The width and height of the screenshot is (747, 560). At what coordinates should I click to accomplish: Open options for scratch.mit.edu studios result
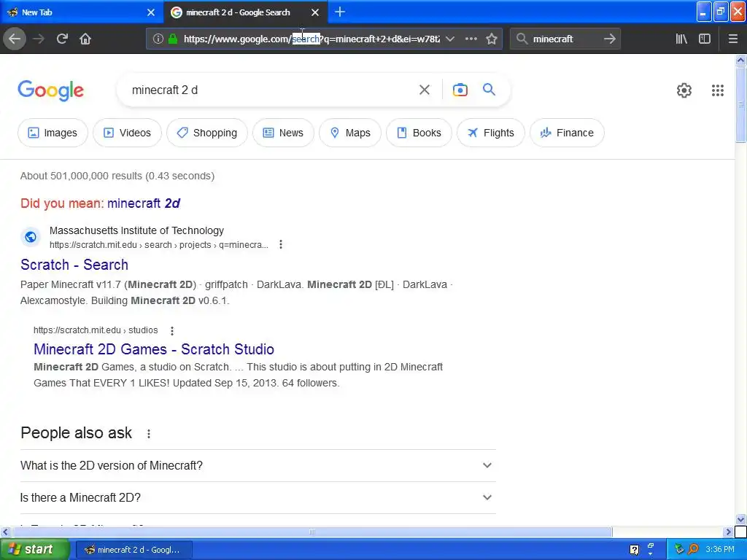[x=172, y=330]
